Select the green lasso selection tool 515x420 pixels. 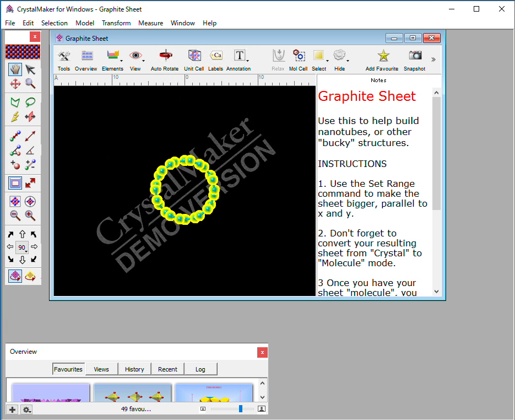tap(30, 102)
